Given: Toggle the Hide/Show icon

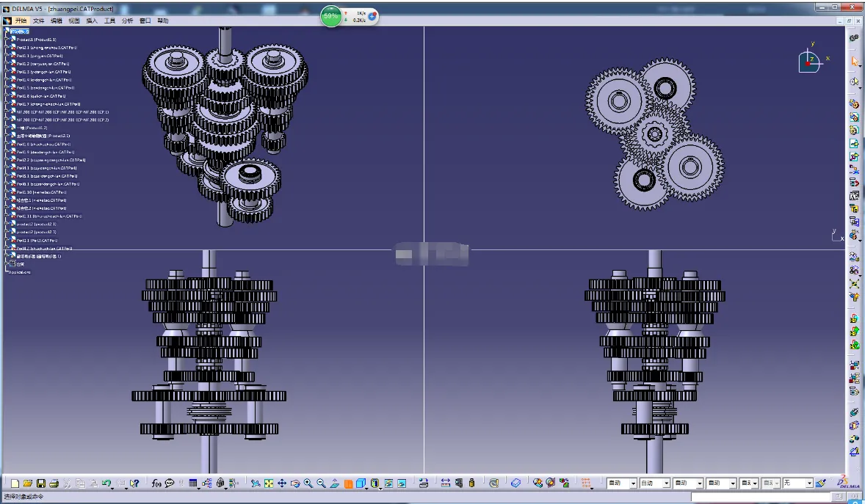Looking at the screenshot, I should tap(389, 483).
